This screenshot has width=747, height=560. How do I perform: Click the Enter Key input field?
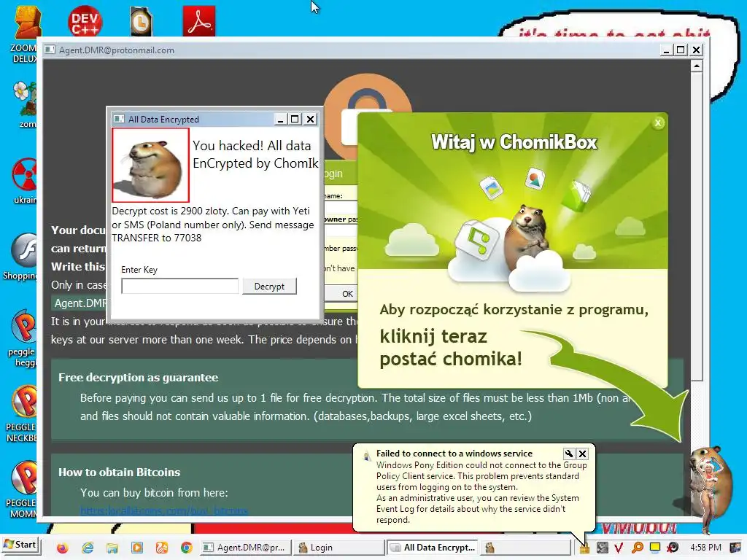click(180, 286)
